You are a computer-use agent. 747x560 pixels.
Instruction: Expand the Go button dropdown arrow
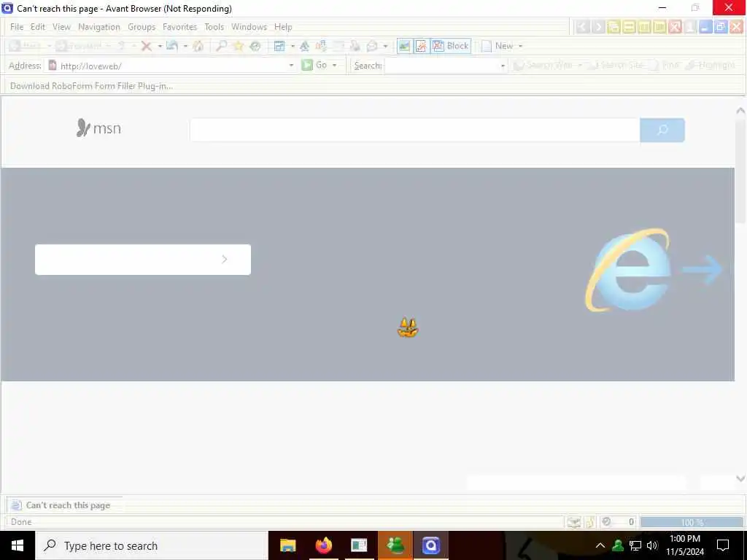pyautogui.click(x=334, y=65)
